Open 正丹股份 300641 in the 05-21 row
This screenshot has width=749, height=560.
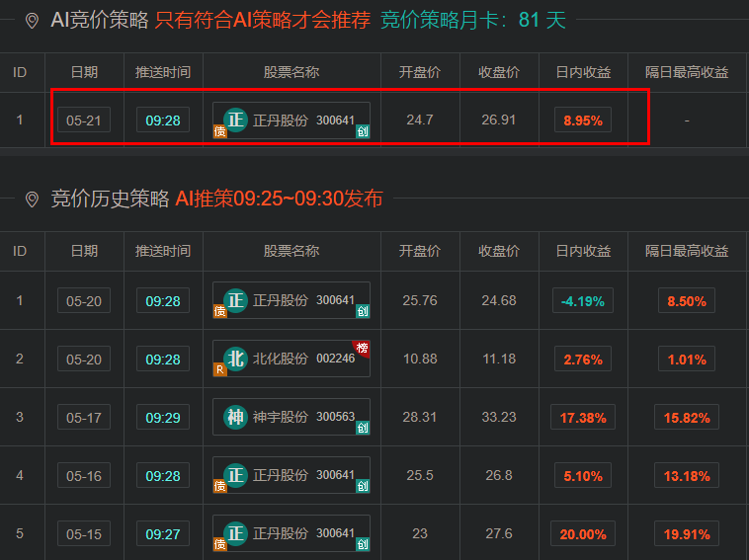[291, 120]
